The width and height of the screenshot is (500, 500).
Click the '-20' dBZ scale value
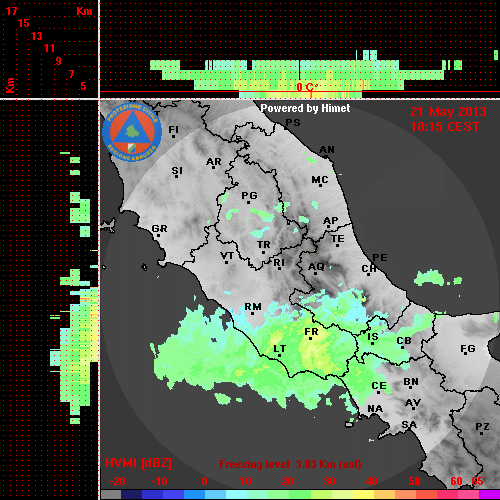pos(117,481)
